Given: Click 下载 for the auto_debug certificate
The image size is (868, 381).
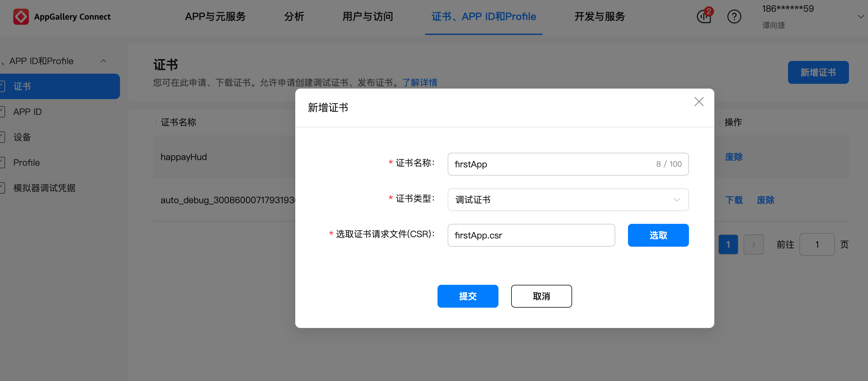Looking at the screenshot, I should tap(734, 200).
